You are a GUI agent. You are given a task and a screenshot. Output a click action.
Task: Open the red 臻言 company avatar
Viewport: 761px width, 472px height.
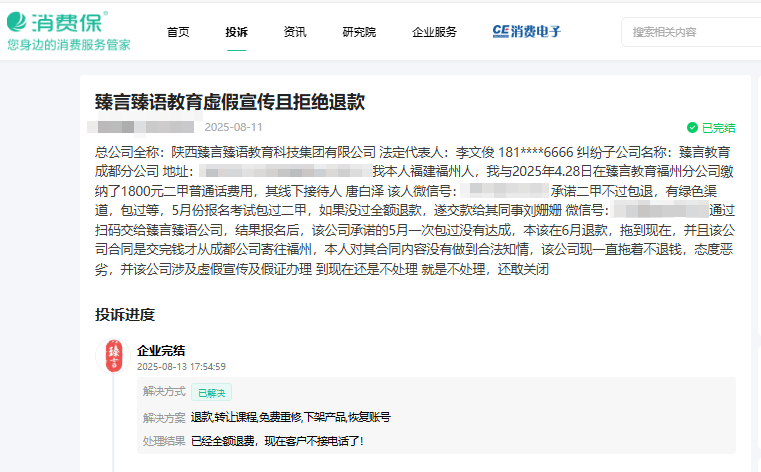coord(114,356)
